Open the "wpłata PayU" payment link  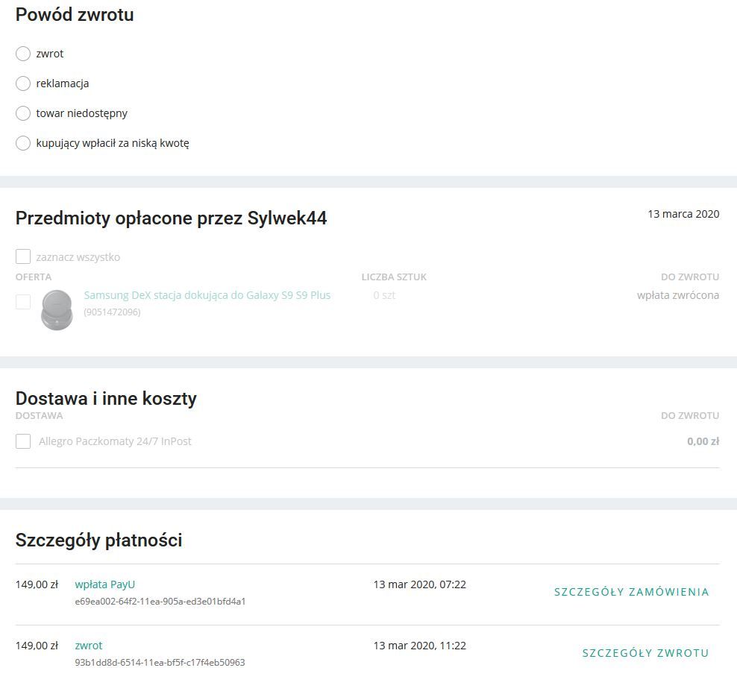(x=105, y=584)
